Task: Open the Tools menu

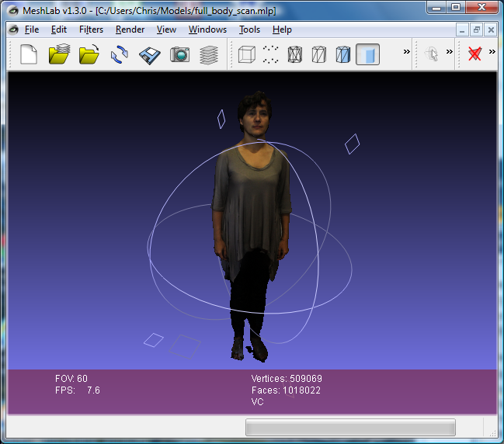Action: tap(249, 29)
